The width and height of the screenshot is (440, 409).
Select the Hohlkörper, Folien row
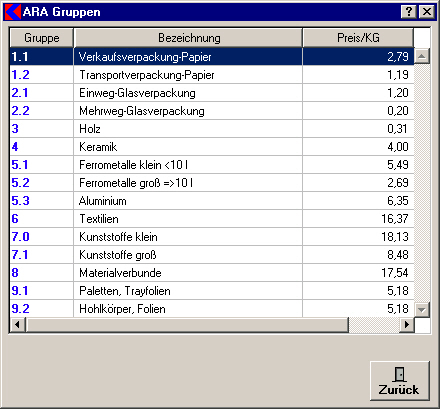(x=212, y=309)
